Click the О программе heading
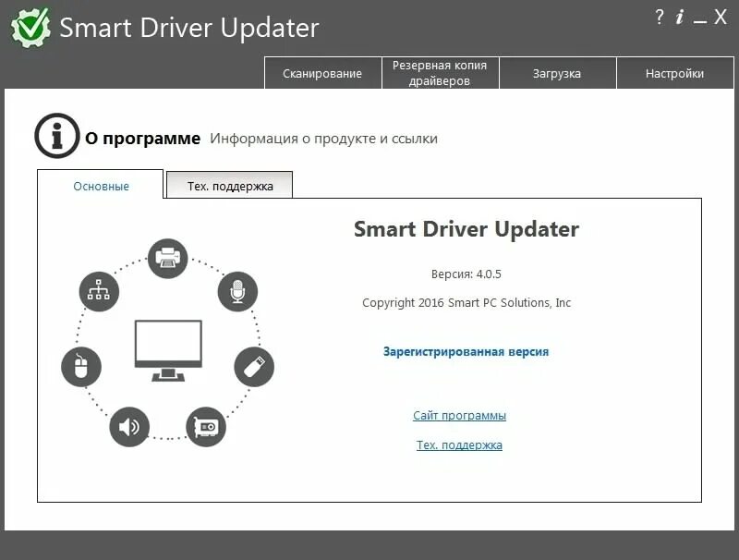Image resolution: width=739 pixels, height=560 pixels. click(143, 138)
